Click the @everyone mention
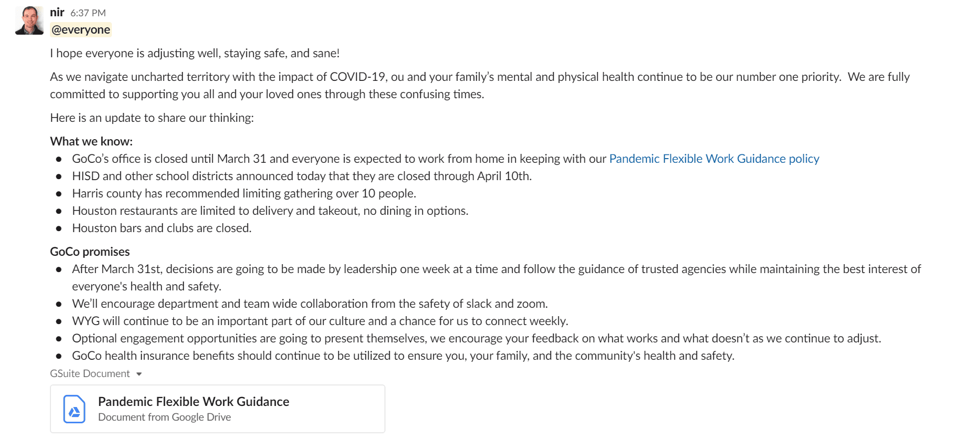Image resolution: width=980 pixels, height=438 pixels. click(x=80, y=29)
